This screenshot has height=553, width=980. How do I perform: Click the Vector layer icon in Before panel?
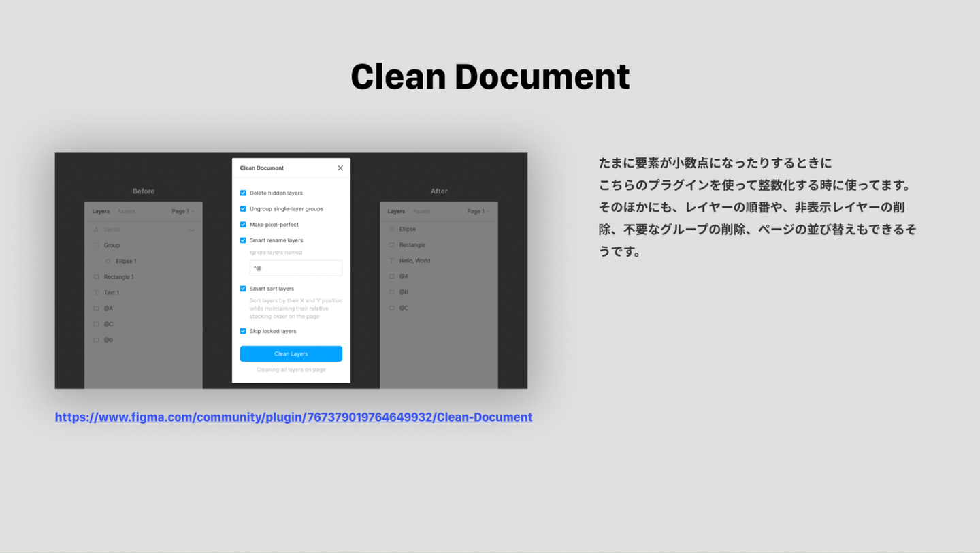pos(96,230)
